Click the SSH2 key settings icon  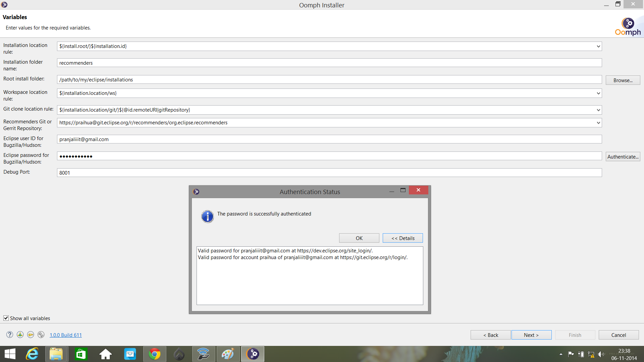tap(31, 335)
